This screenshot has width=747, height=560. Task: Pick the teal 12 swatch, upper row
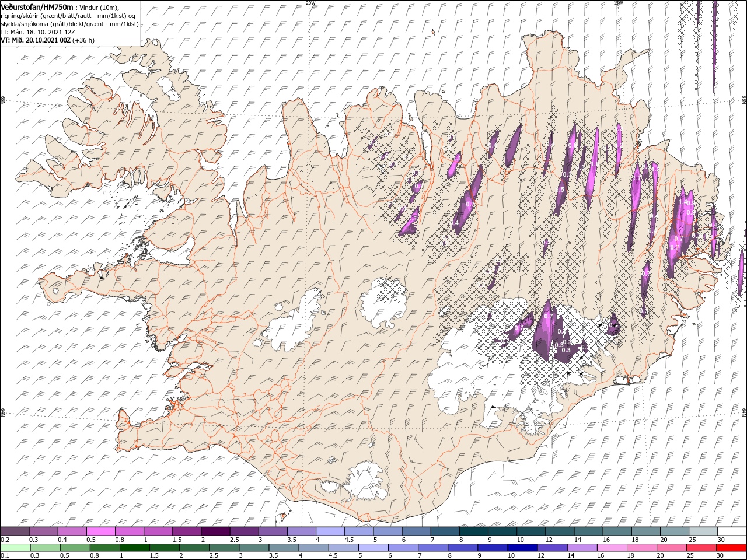(560, 531)
